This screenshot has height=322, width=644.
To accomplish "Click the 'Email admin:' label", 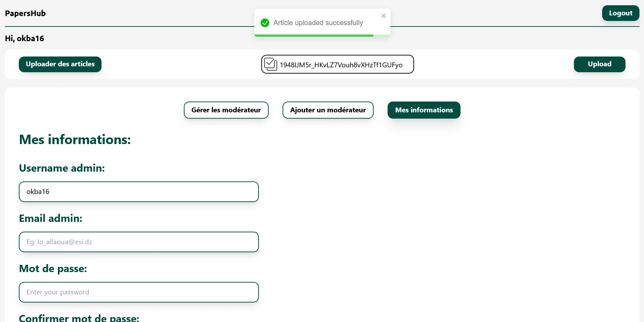I will [x=51, y=218].
